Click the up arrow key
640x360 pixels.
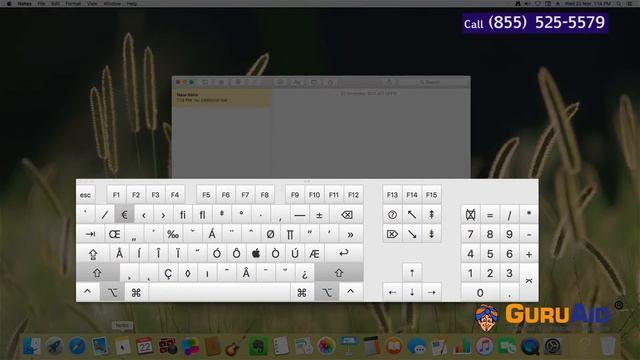click(x=412, y=273)
